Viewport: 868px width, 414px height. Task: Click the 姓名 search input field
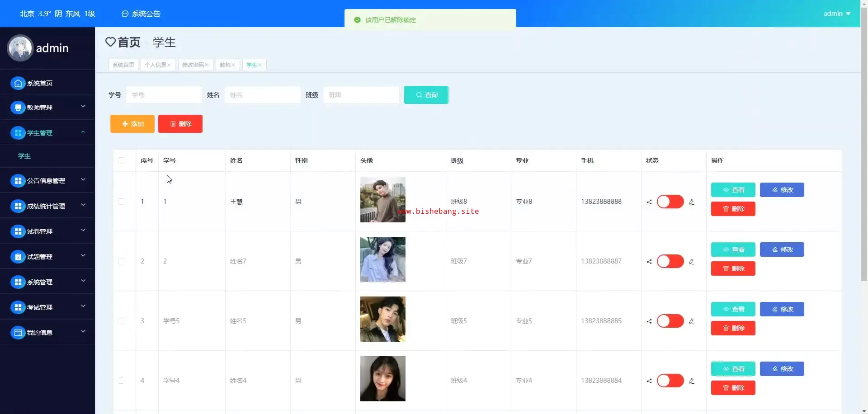[262, 95]
